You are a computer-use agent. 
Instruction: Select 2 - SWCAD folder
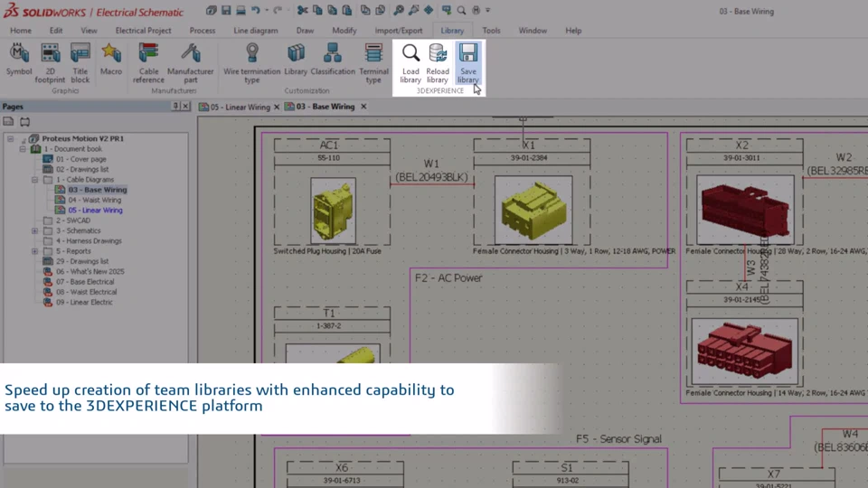[x=72, y=221]
